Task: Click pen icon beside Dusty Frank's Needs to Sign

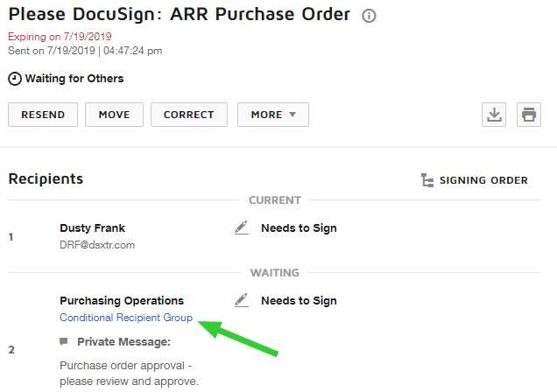Action: click(241, 227)
